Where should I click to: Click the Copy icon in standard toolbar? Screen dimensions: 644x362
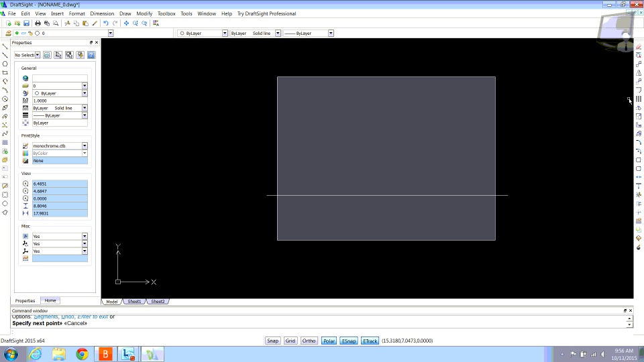pos(76,23)
